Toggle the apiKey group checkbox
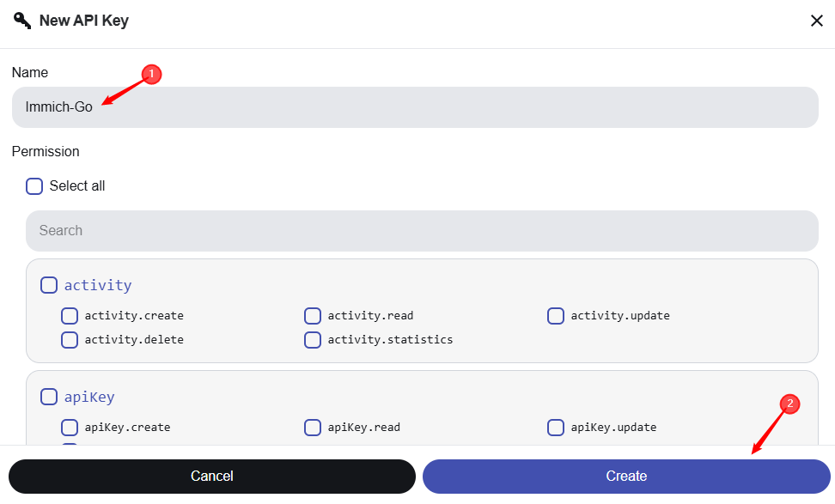The height and width of the screenshot is (504, 835). click(x=49, y=398)
